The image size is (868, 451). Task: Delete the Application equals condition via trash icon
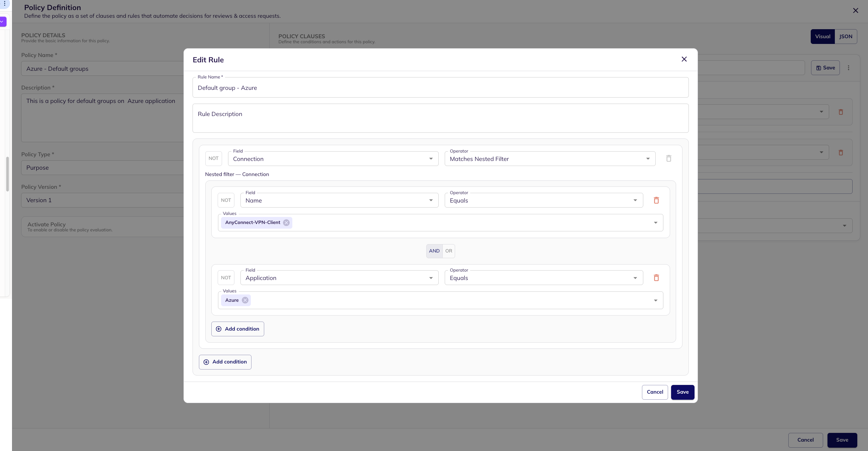(656, 278)
